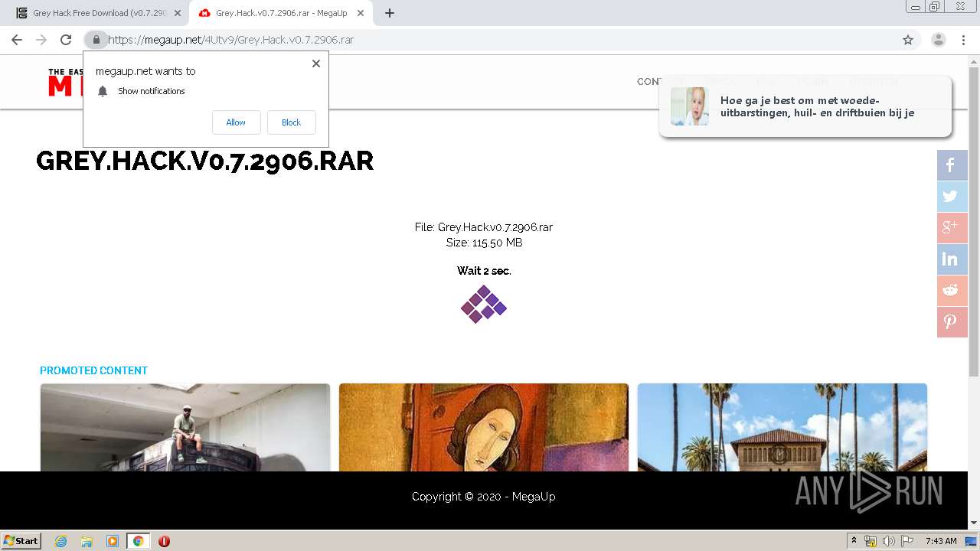Click the bell icon in the notification prompt
The image size is (980, 551).
click(103, 91)
